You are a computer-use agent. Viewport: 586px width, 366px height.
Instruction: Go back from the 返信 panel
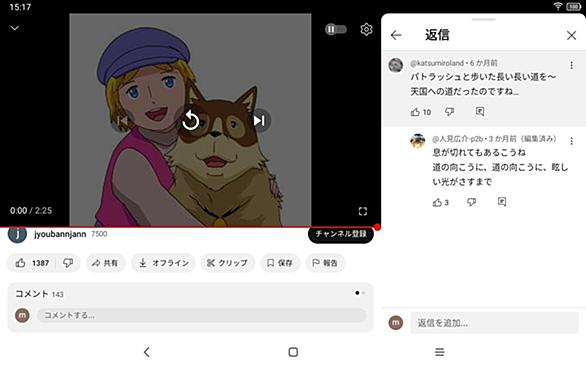396,35
